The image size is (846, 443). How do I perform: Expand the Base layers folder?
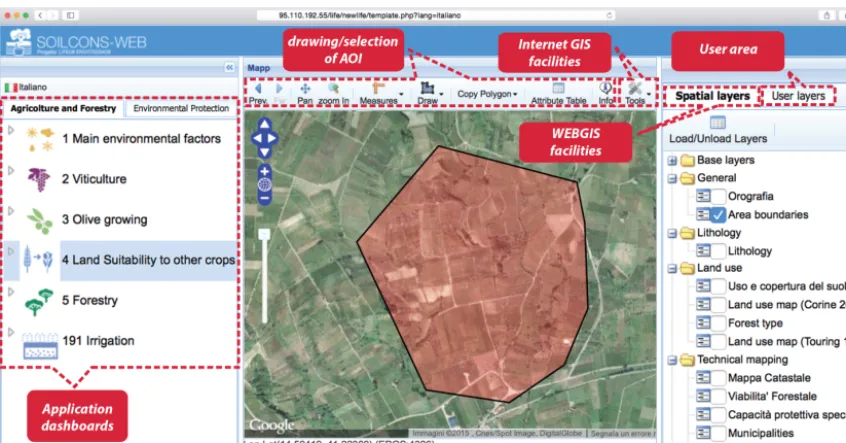coord(672,160)
